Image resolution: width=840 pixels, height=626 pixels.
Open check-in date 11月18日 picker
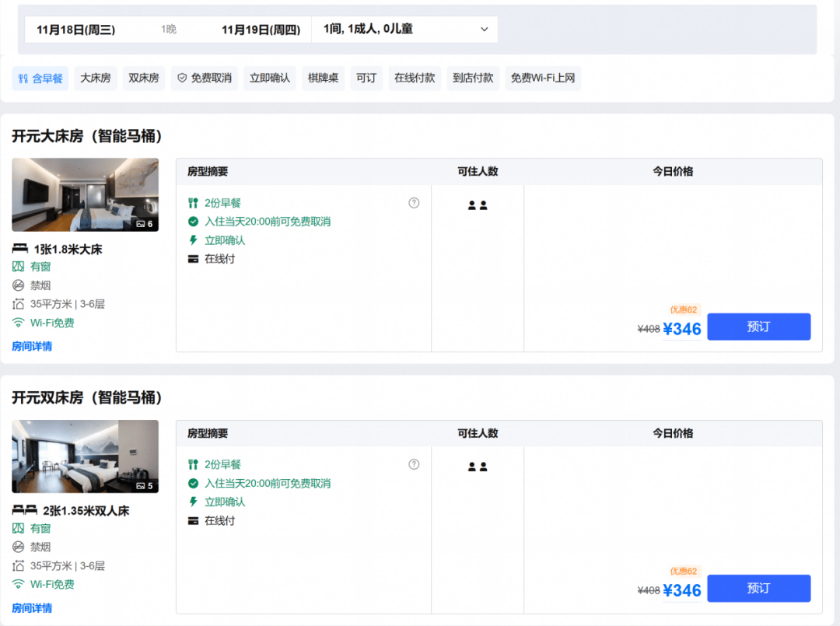[x=75, y=30]
